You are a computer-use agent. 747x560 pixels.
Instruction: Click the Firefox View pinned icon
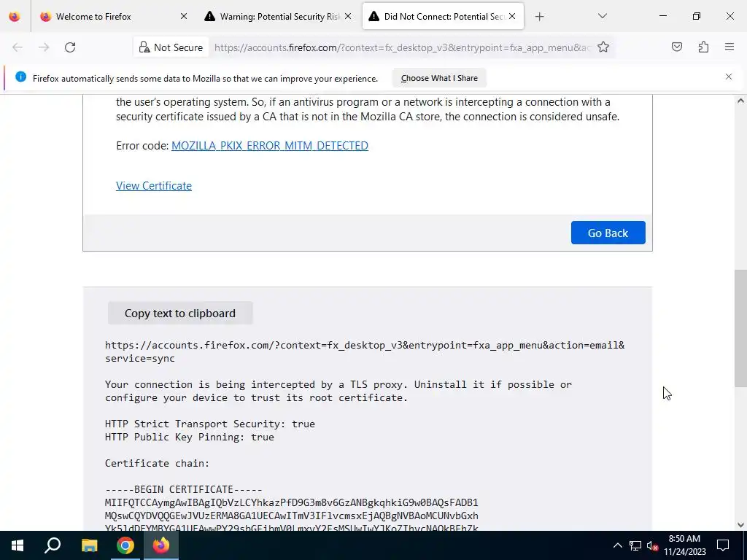15,16
